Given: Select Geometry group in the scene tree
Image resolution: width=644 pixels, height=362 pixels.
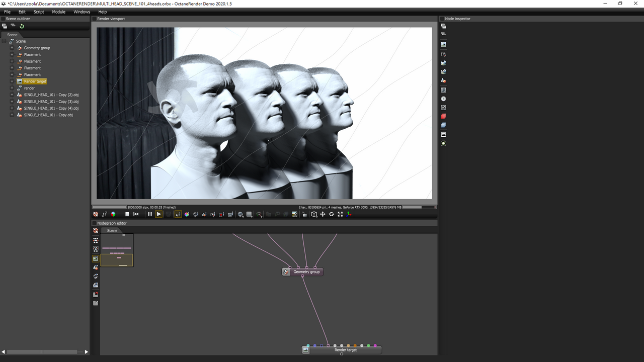Looking at the screenshot, I should (37, 48).
